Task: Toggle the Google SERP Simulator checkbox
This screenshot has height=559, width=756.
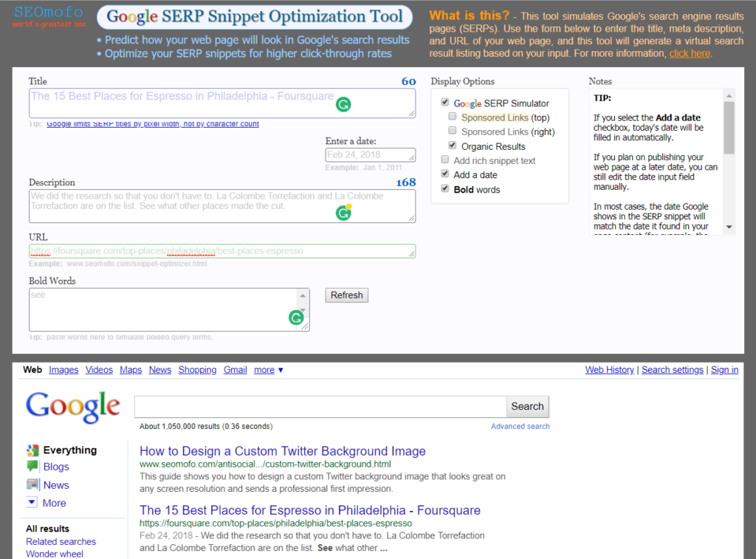Action: pyautogui.click(x=445, y=102)
